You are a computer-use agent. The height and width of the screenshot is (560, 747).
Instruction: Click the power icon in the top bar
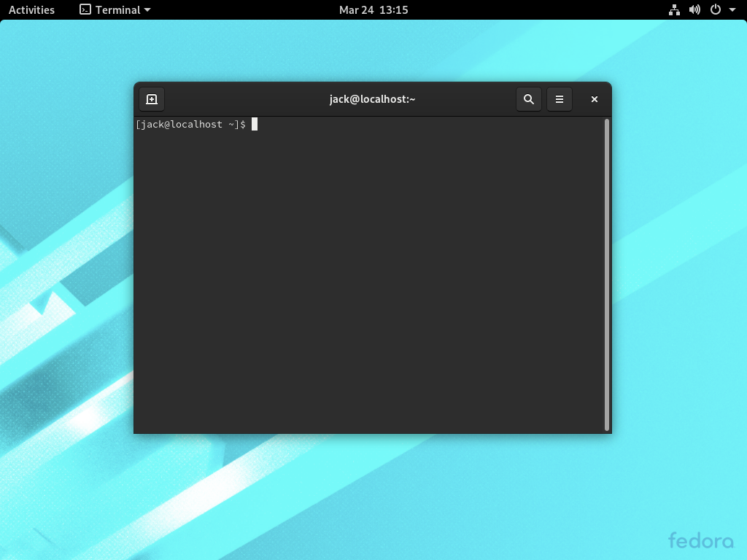[716, 9]
